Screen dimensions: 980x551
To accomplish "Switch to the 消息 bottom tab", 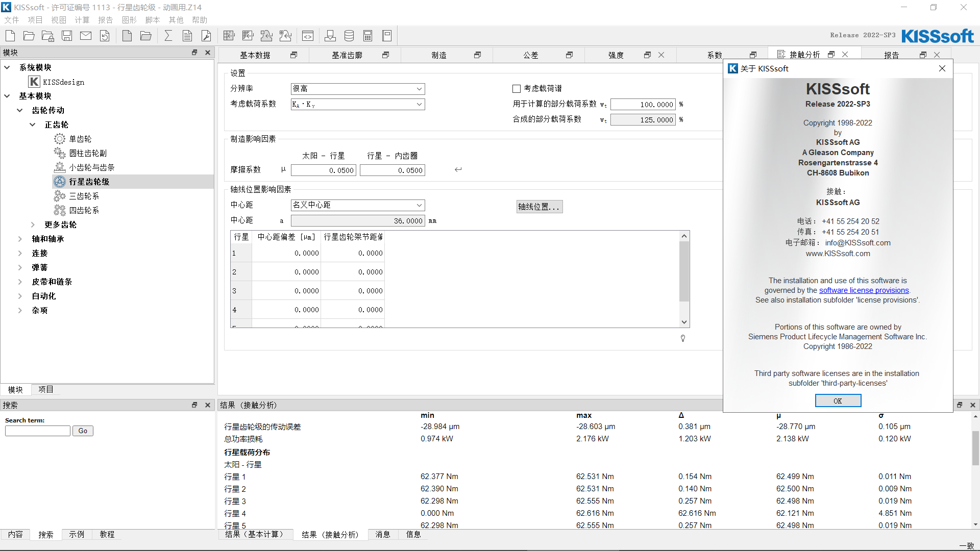I will pos(383,534).
